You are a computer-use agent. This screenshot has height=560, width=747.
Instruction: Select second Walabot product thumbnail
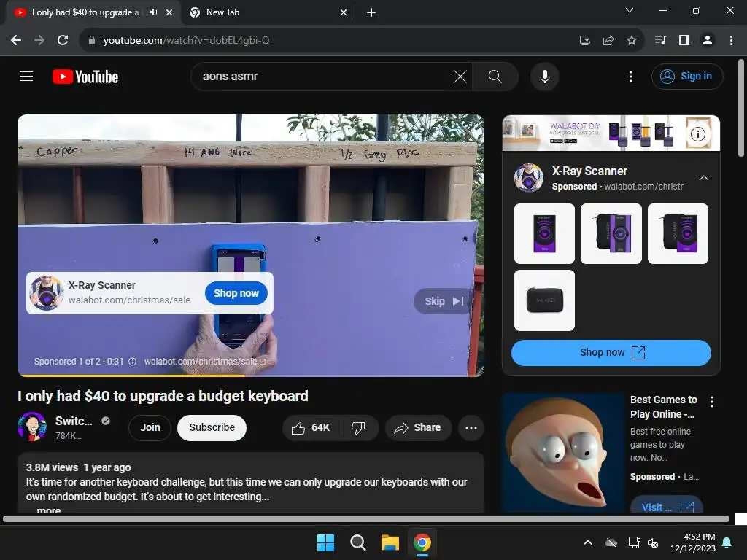(611, 233)
